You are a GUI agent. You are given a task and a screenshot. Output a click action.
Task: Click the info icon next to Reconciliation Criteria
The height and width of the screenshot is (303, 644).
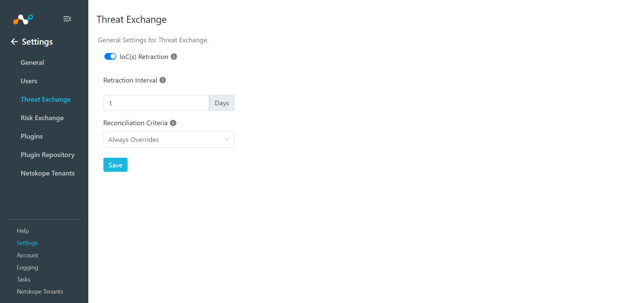[173, 123]
